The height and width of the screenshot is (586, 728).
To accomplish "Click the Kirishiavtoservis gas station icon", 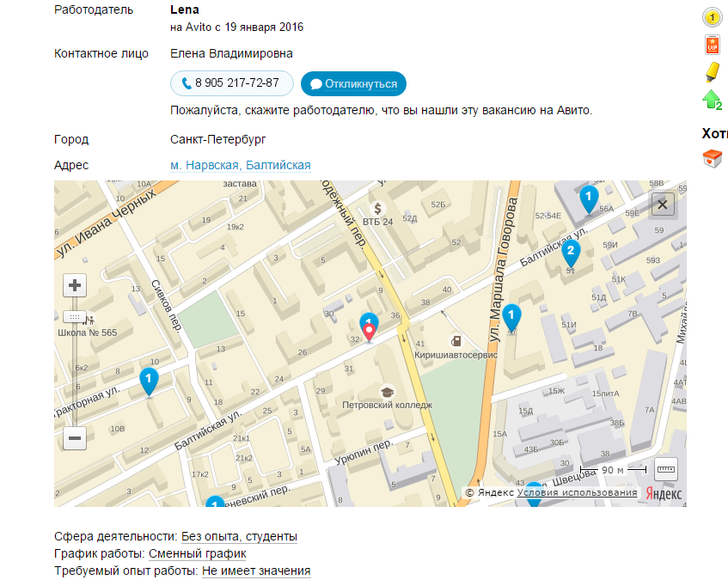I will pyautogui.click(x=456, y=340).
